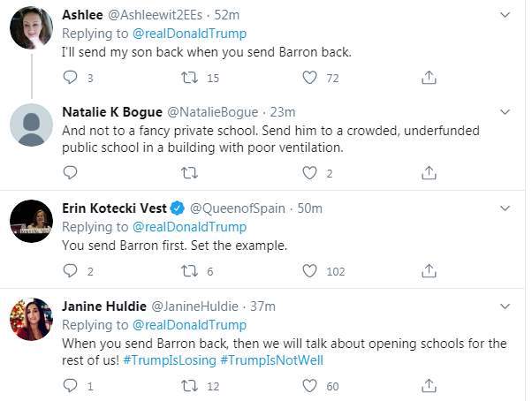Like Natalie K Bogue's tweet
Screen dimensions: 532x401
[x=309, y=173]
